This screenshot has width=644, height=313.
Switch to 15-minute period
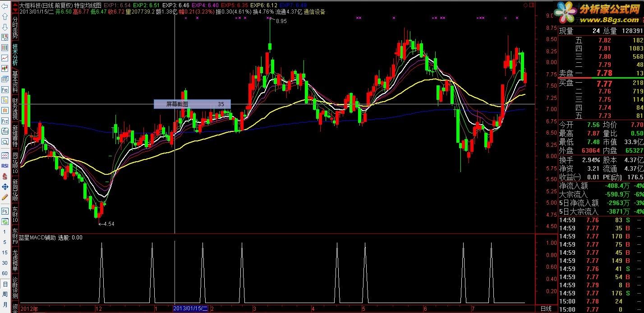click(x=5, y=252)
